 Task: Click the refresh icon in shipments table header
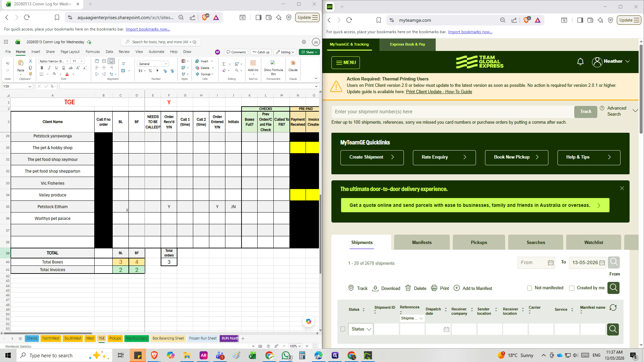613,308
